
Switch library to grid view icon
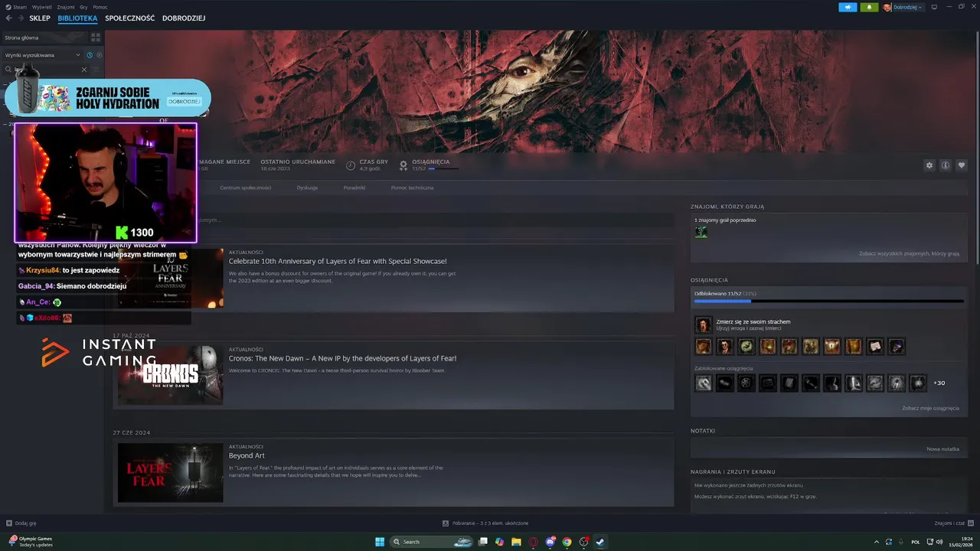(96, 37)
